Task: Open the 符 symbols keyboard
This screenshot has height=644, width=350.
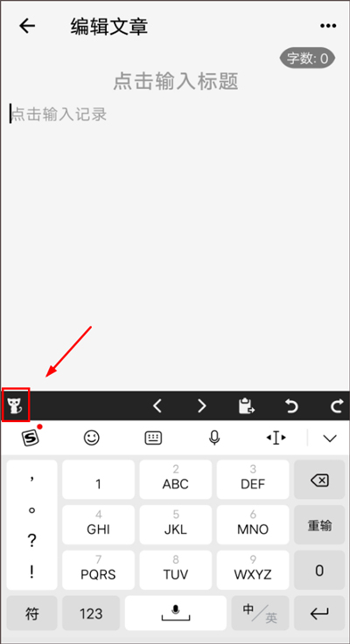Action: [x=31, y=613]
